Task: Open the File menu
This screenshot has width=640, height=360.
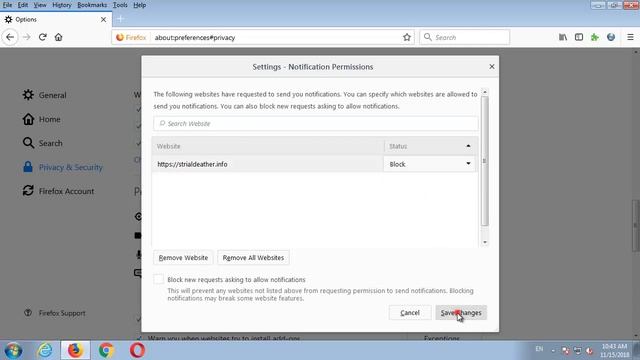Action: coord(7,5)
